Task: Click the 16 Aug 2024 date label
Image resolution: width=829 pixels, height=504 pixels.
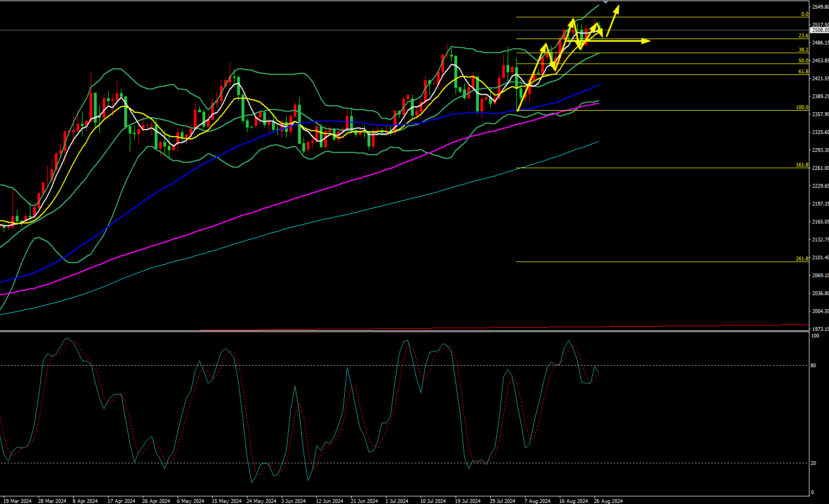Action: (574, 501)
